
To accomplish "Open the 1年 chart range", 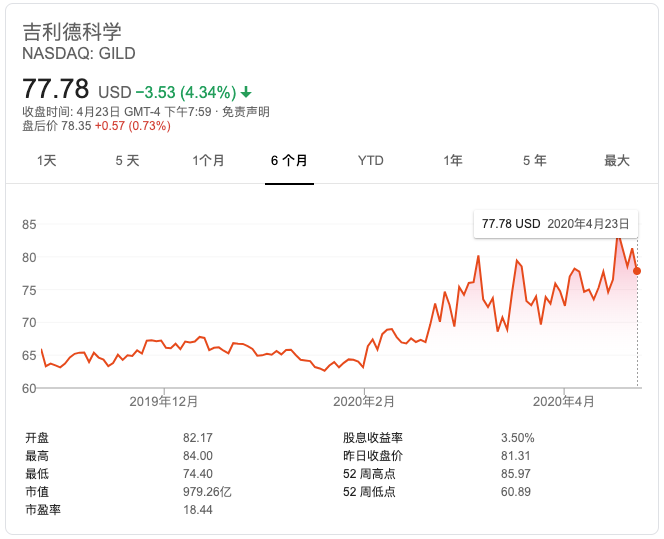I will pos(453,160).
